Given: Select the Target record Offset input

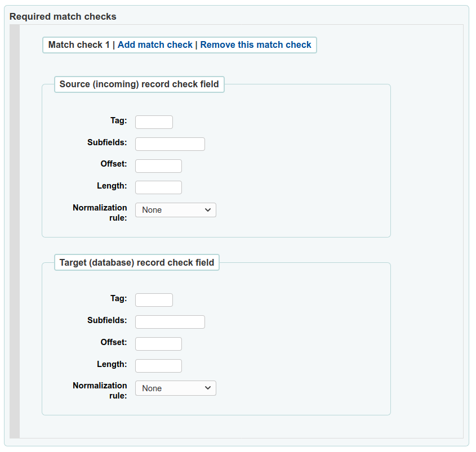Looking at the screenshot, I should 158,344.
